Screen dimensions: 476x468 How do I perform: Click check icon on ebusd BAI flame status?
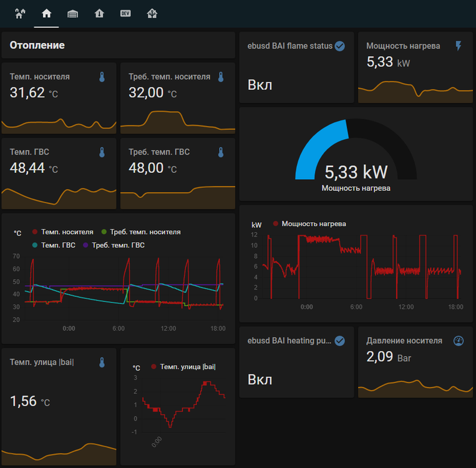340,46
